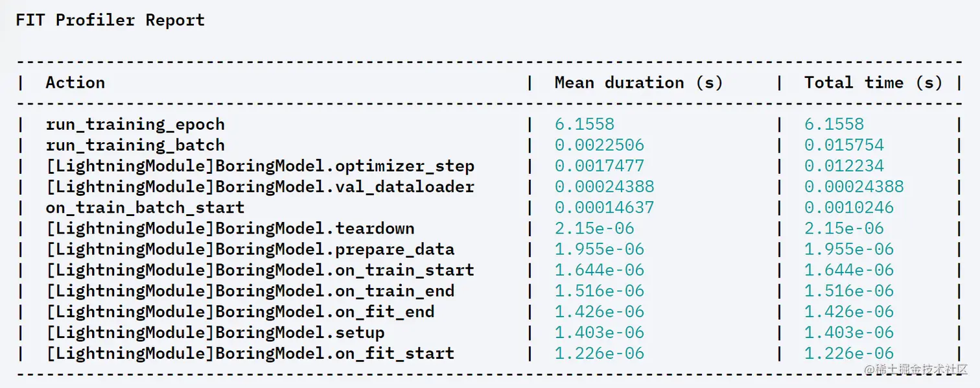
Task: Select the on_train_batch_start action
Action: tap(145, 208)
